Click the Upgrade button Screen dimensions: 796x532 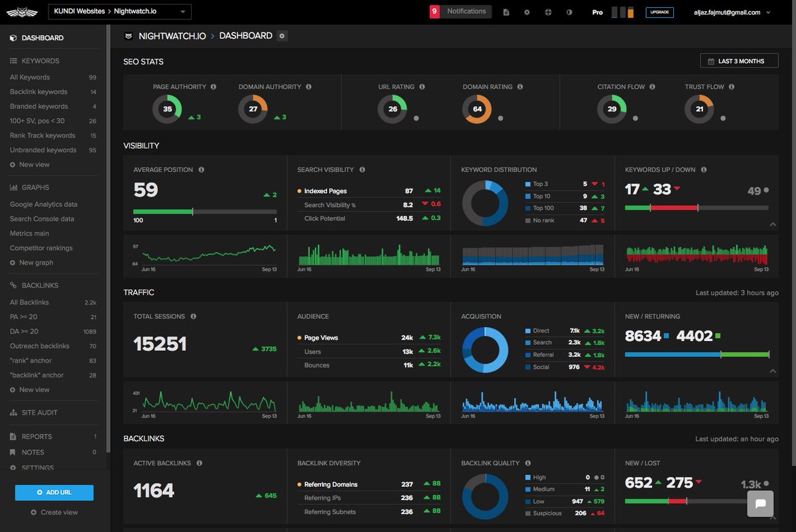point(659,12)
